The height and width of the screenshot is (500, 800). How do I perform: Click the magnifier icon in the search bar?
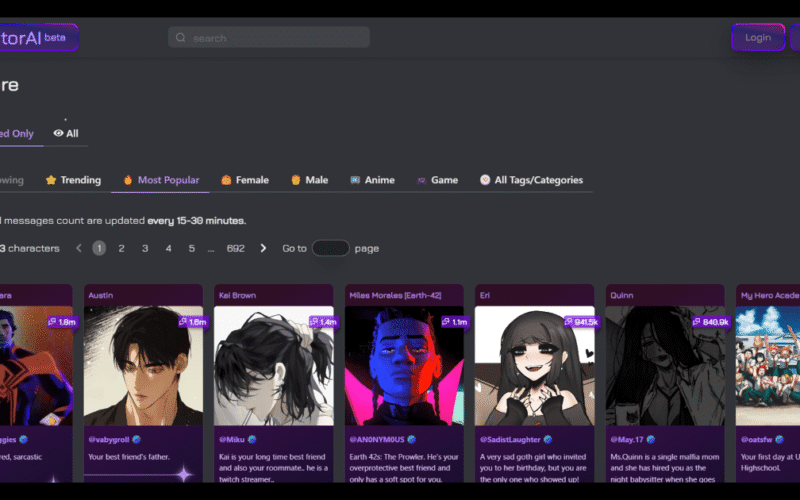click(181, 38)
